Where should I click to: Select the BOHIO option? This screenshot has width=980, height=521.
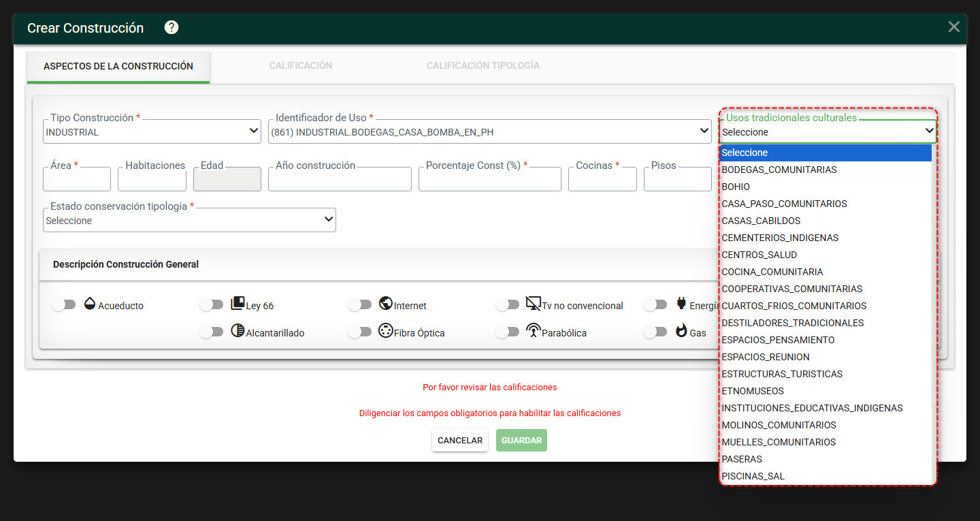826,187
